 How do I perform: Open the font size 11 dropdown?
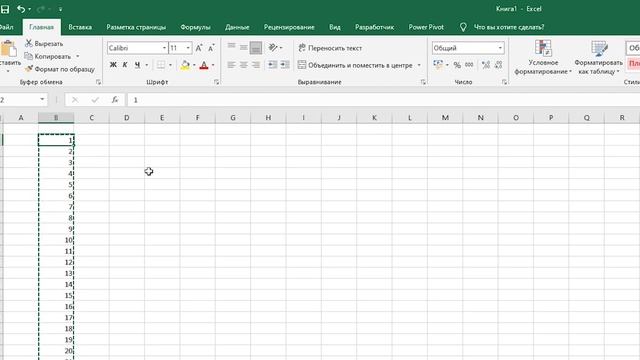pos(188,48)
